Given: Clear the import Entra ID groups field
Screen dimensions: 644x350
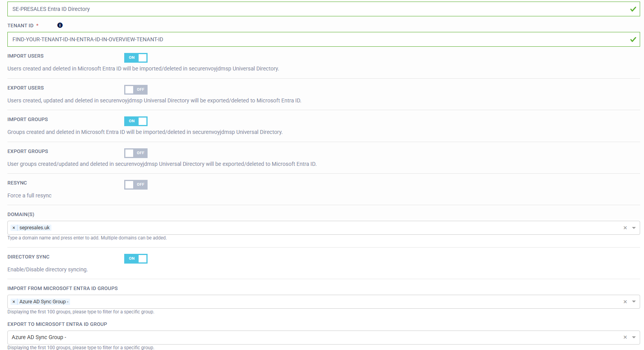Looking at the screenshot, I should 625,302.
